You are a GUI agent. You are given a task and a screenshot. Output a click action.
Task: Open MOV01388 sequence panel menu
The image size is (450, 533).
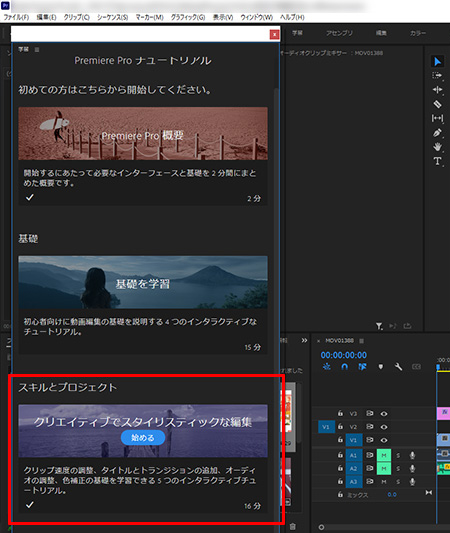point(362,341)
